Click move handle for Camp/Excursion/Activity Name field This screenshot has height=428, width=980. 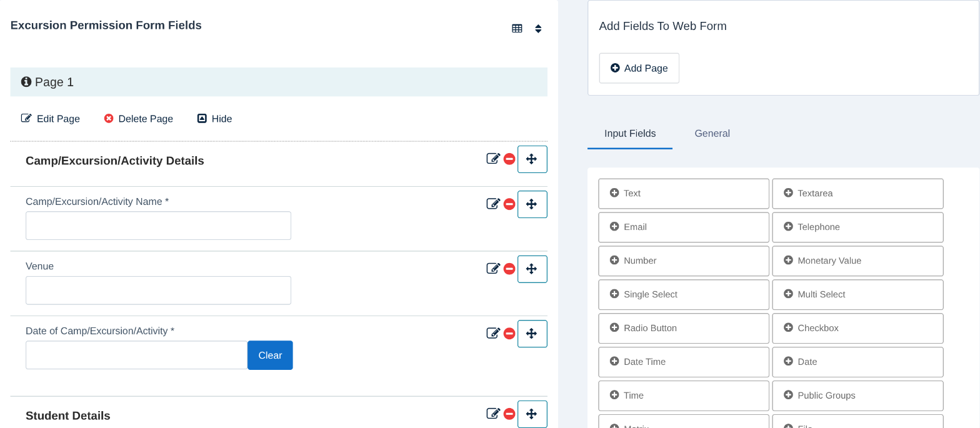[x=532, y=204]
